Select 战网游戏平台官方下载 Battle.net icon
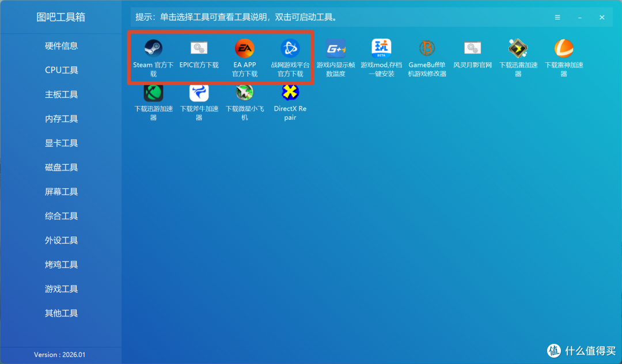 (290, 48)
